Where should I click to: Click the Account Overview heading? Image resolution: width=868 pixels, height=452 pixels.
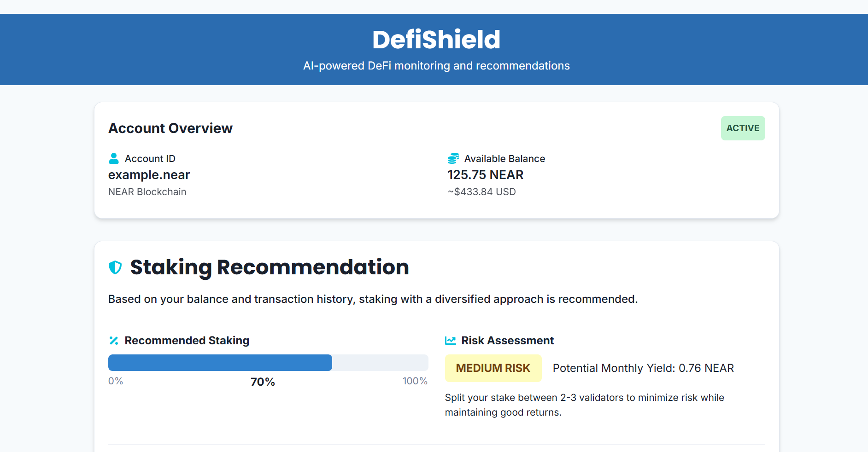point(170,128)
